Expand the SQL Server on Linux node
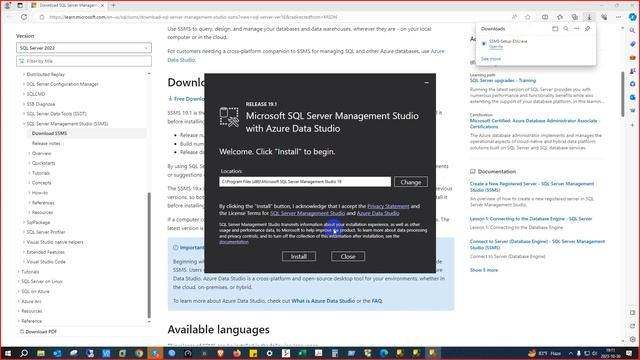 pyautogui.click(x=18, y=282)
